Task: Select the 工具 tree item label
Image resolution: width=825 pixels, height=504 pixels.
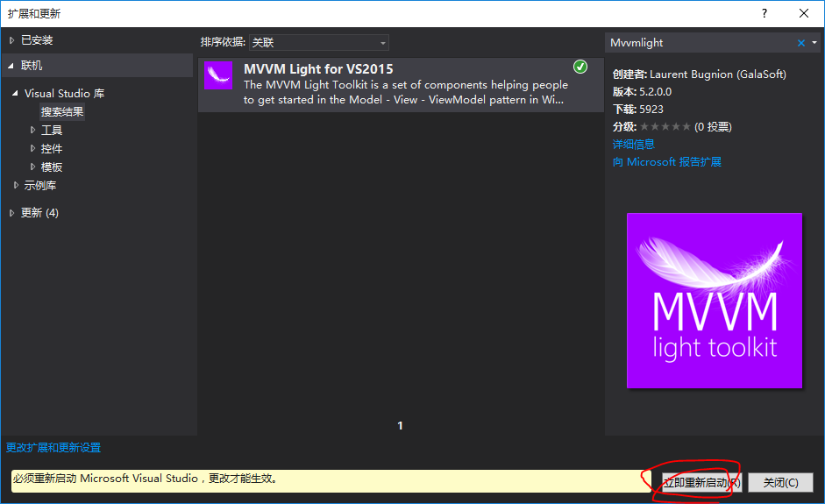Action: (x=52, y=130)
